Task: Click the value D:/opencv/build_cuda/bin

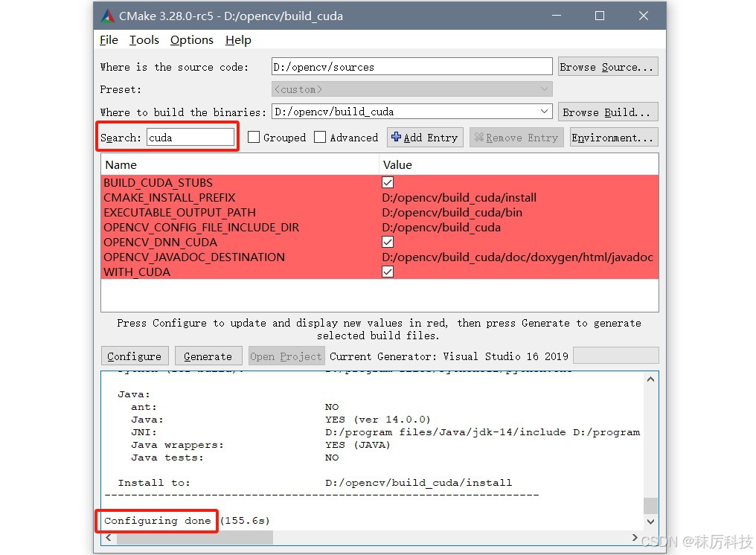Action: coord(452,213)
